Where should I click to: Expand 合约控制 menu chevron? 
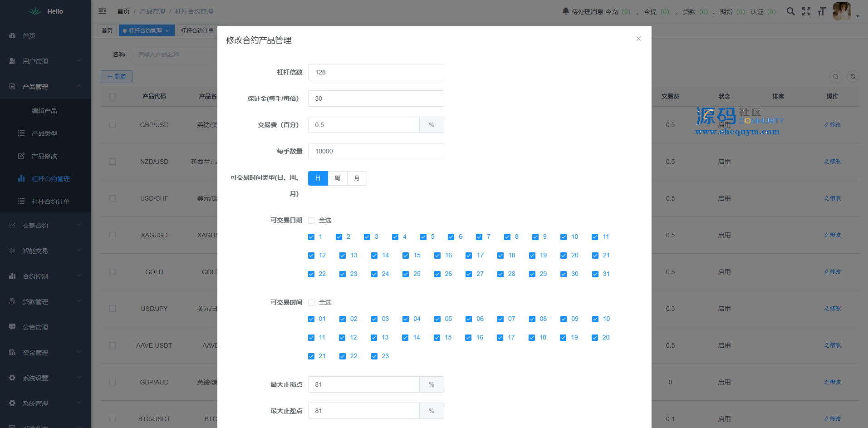click(79, 275)
